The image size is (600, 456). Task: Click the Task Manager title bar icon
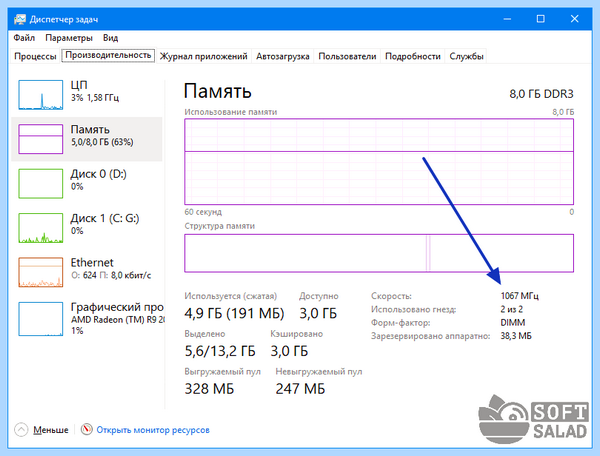pos(20,19)
